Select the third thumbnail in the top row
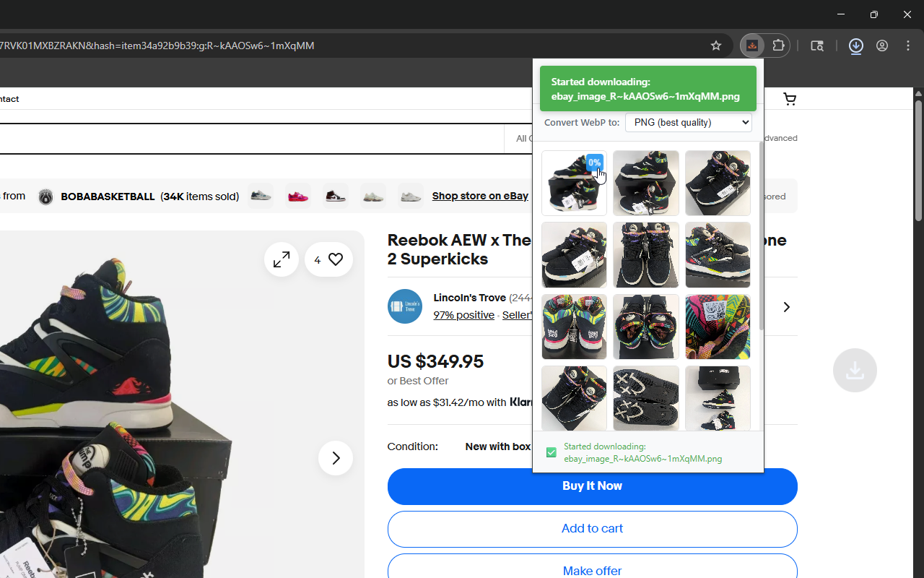The height and width of the screenshot is (578, 924). click(718, 183)
